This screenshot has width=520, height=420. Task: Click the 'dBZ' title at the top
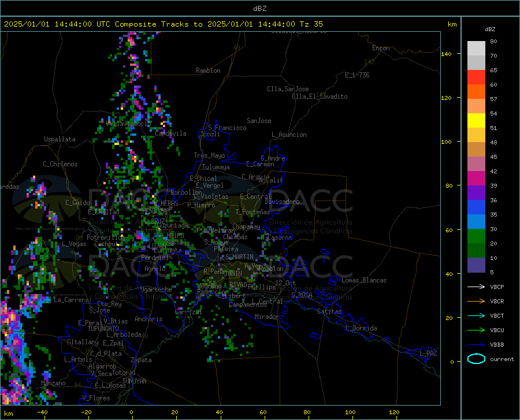pyautogui.click(x=259, y=9)
